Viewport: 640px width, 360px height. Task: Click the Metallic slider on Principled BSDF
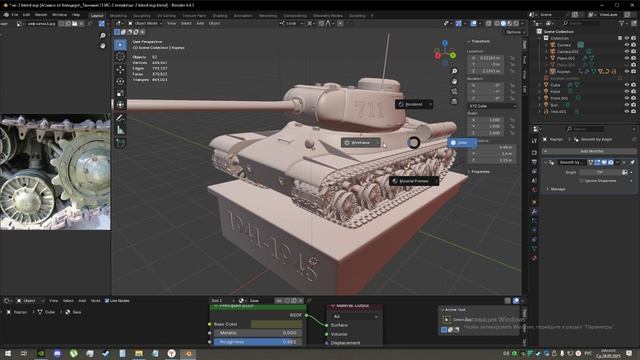coord(258,333)
